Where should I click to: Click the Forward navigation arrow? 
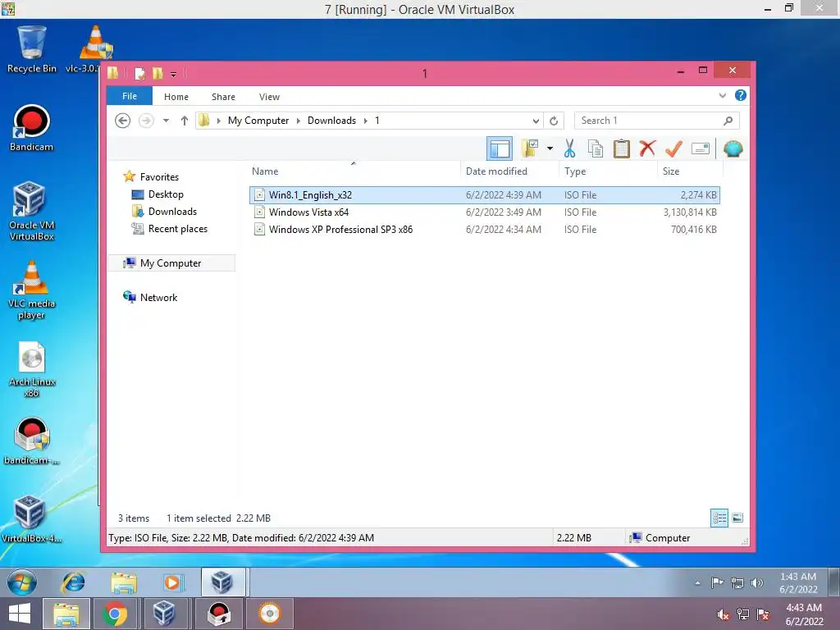146,121
